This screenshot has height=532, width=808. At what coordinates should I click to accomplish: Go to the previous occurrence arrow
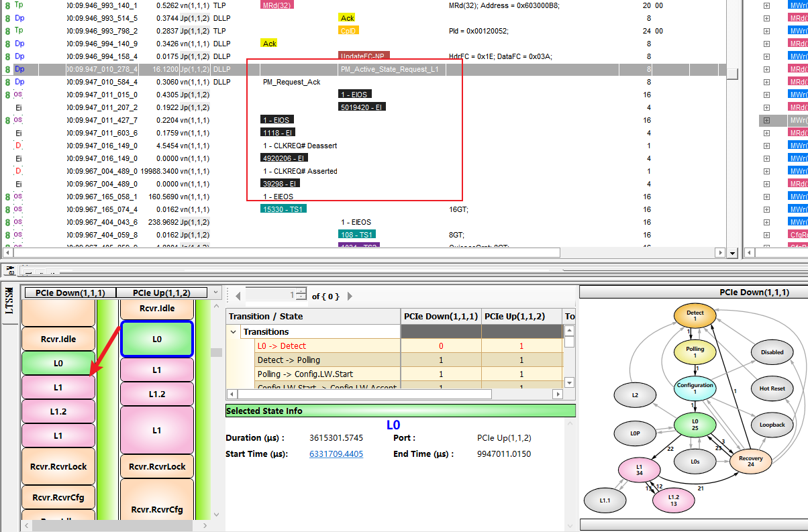(x=237, y=296)
